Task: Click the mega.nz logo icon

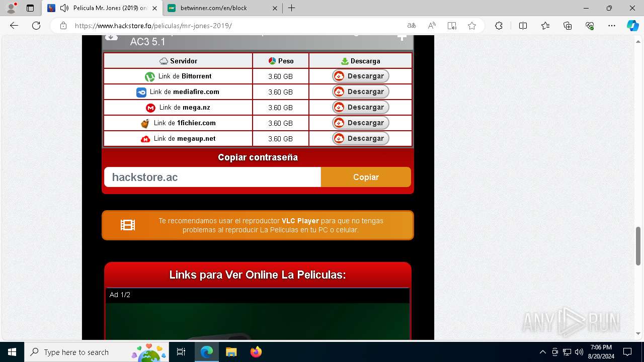Action: [x=150, y=108]
